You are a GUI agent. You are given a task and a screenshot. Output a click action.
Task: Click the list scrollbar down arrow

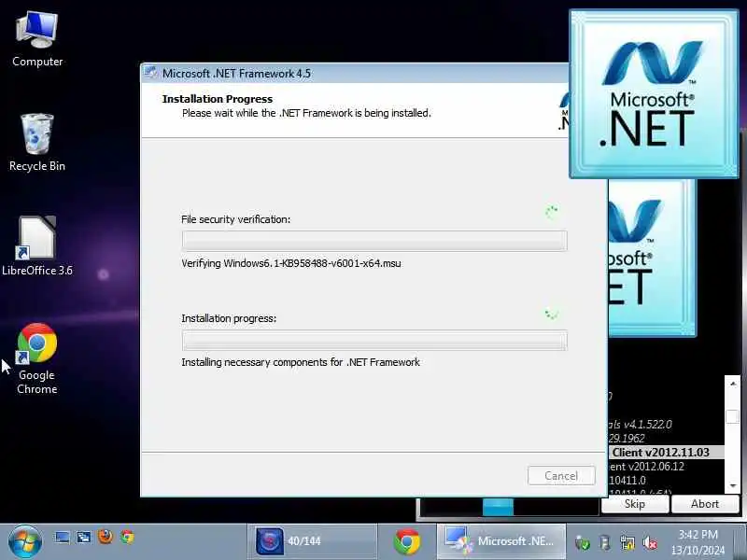point(732,485)
